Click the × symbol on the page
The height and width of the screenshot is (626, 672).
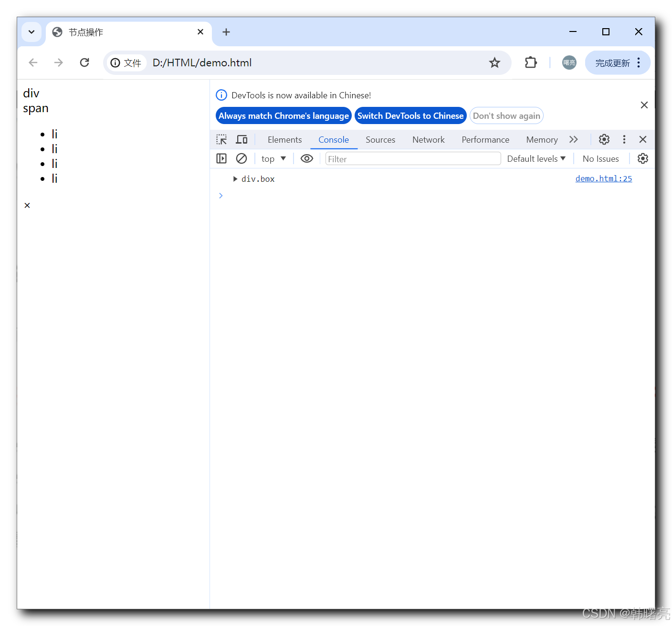[x=27, y=205]
